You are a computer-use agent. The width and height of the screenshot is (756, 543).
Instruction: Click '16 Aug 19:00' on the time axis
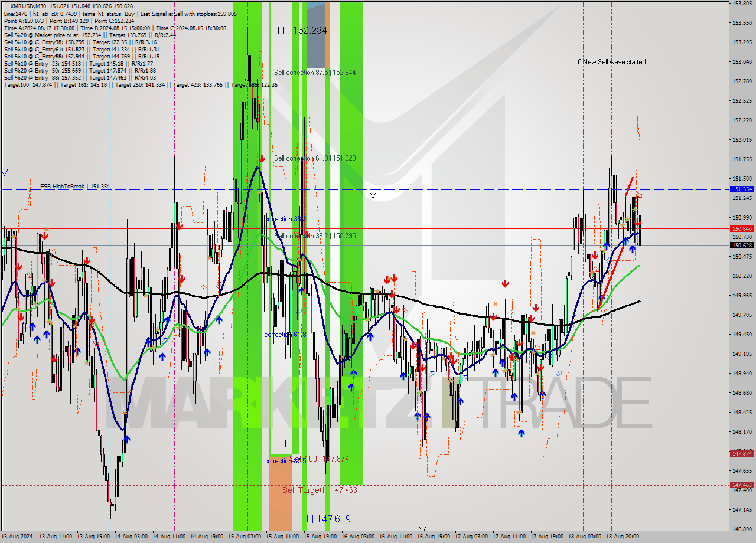tap(434, 537)
